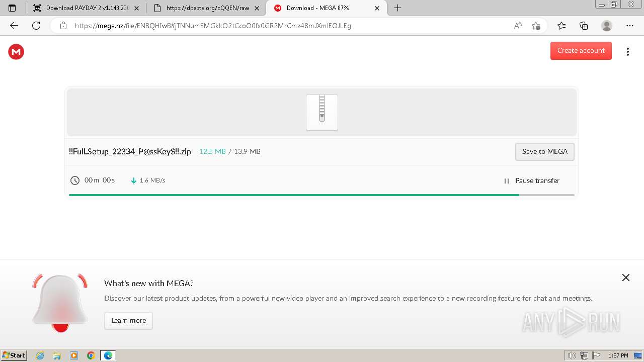Open File Explorer from taskbar
Screen dimensions: 644x362
57,355
